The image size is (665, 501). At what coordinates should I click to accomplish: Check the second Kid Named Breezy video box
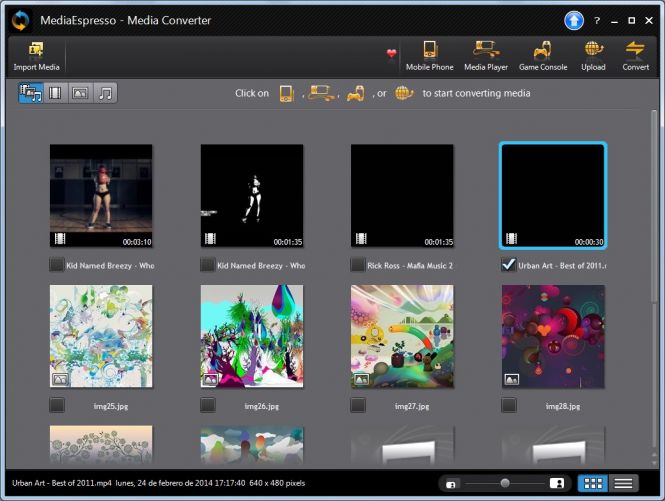coord(207,265)
